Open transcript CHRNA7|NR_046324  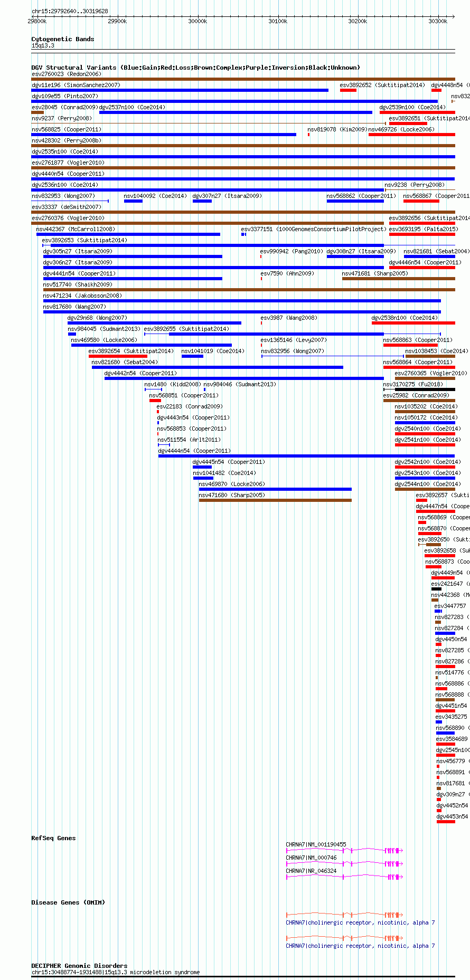point(312,871)
